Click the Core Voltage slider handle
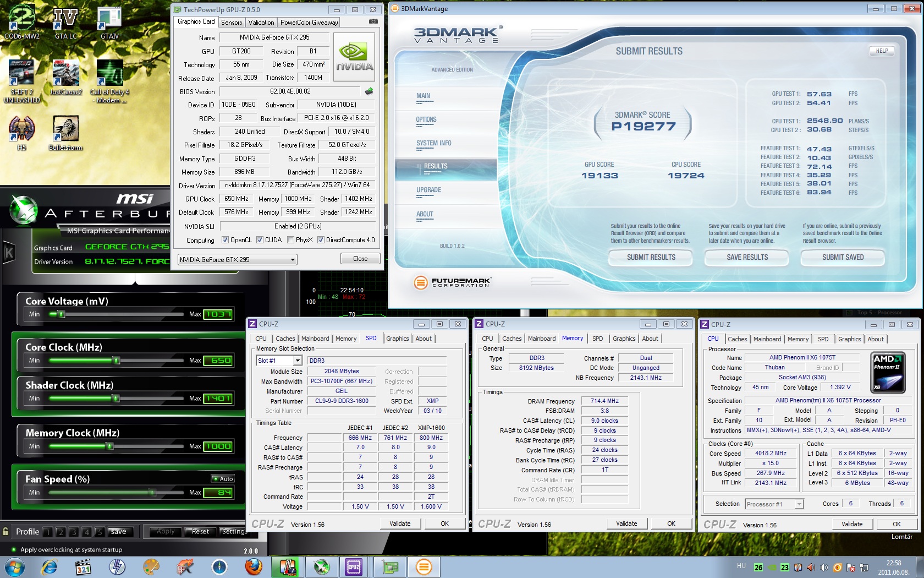Viewport: 924px width, 578px height. (62, 314)
